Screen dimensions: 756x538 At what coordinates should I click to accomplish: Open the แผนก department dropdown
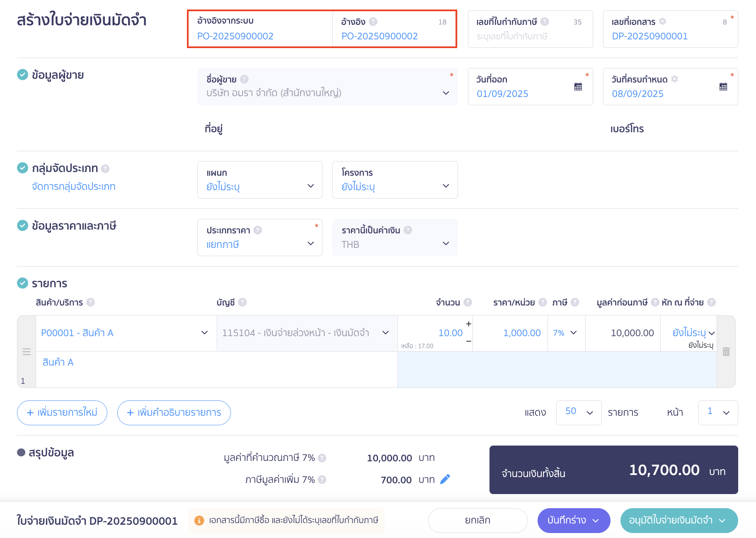[x=259, y=180]
